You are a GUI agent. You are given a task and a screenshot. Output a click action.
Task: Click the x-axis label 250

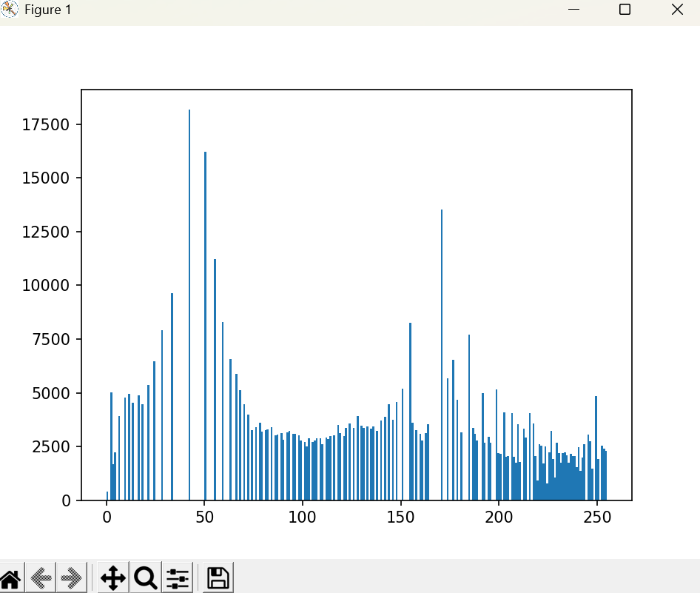597,517
